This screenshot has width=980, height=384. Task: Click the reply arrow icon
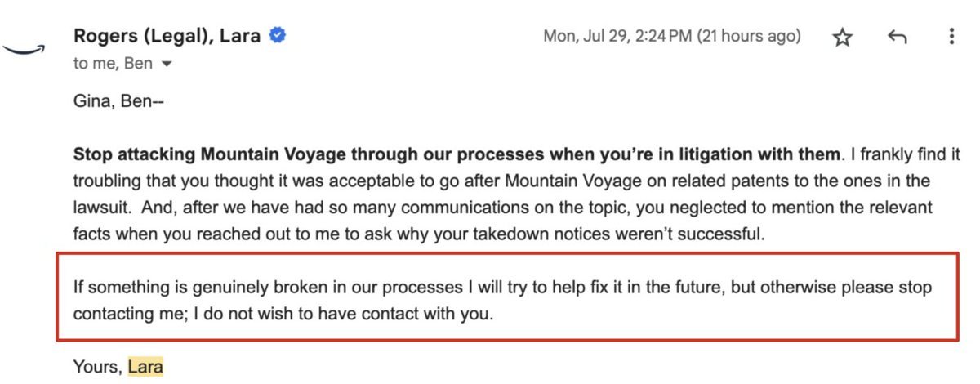[898, 37]
